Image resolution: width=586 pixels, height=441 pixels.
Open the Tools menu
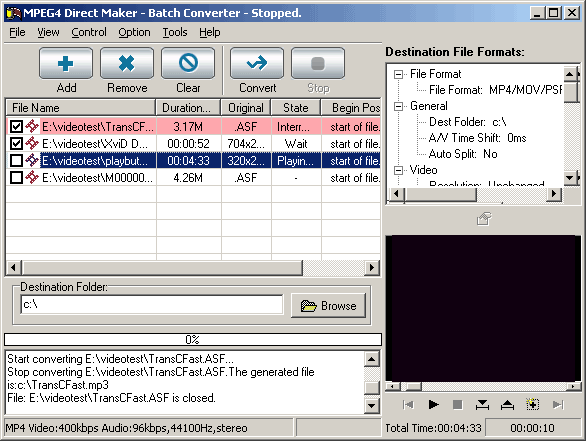[x=175, y=33]
